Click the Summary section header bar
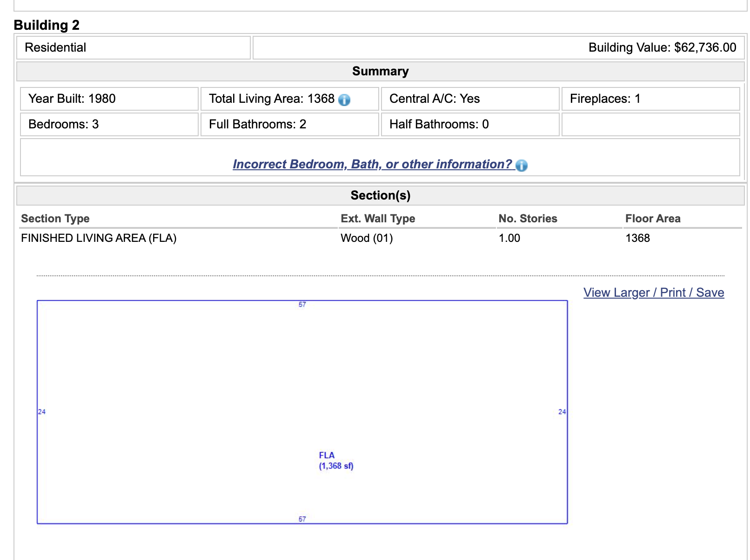 380,71
